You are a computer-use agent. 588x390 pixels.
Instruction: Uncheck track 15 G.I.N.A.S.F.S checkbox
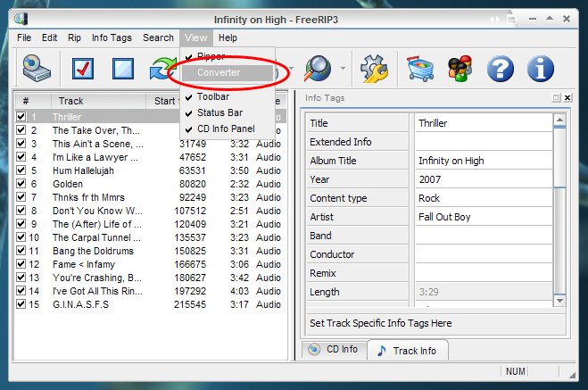pos(21,304)
